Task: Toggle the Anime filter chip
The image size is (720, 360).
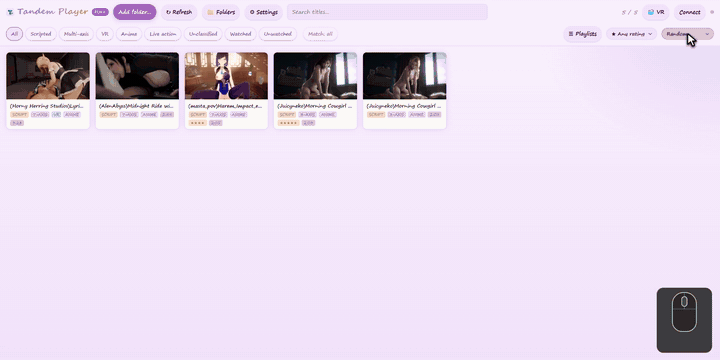Action: (129, 34)
